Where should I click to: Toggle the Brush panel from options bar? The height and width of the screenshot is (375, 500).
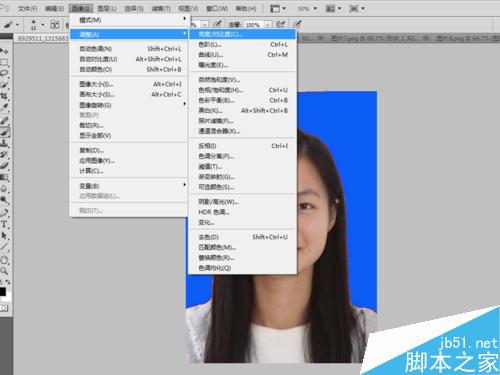pyautogui.click(x=55, y=24)
